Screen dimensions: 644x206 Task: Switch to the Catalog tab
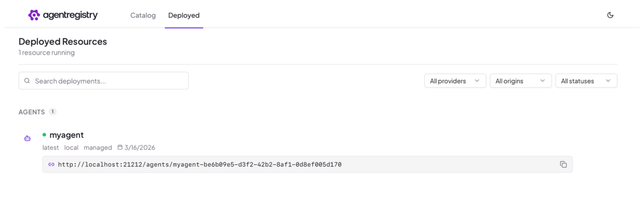point(143,15)
